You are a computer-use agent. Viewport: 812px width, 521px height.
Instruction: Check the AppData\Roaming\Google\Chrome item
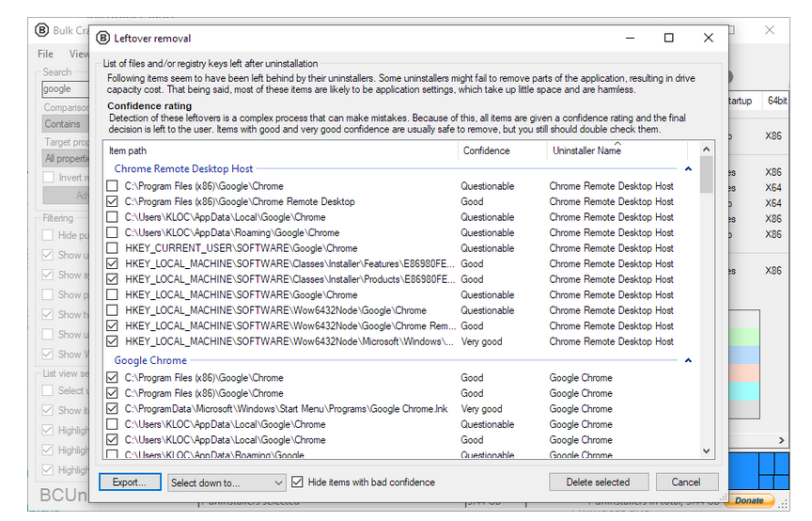[x=112, y=232]
